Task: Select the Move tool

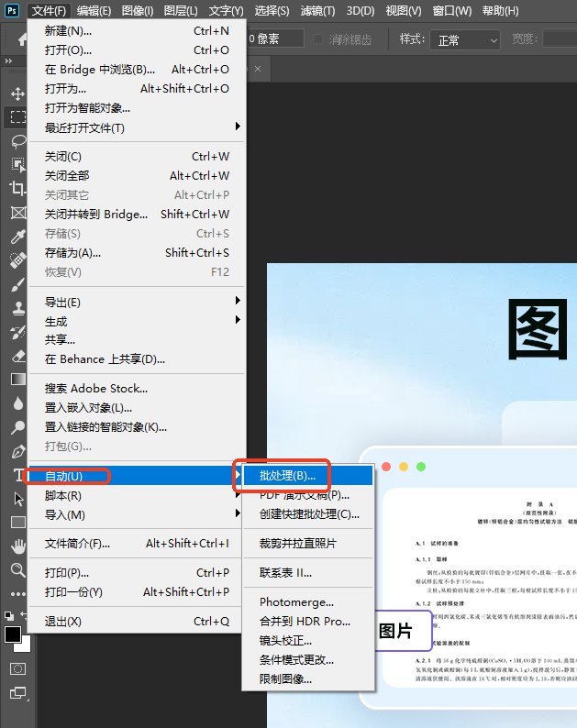Action: (x=17, y=94)
